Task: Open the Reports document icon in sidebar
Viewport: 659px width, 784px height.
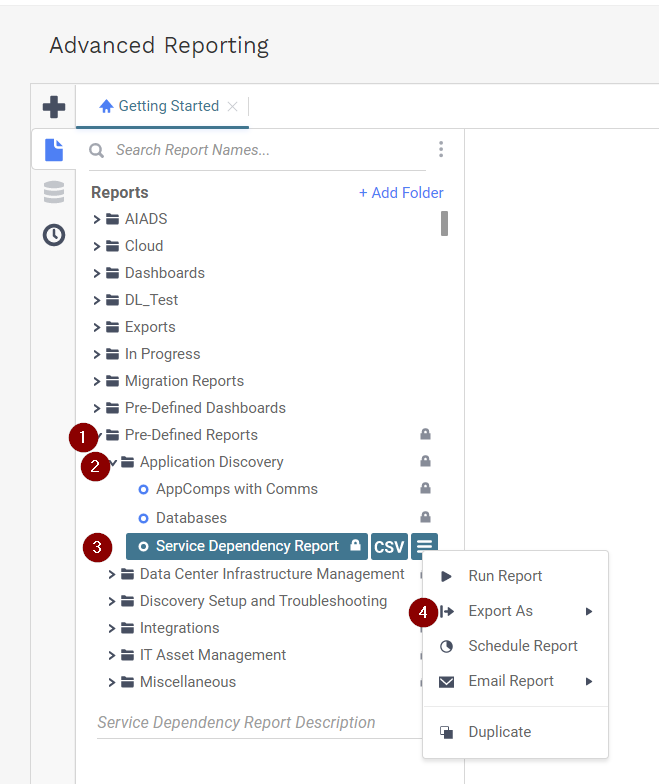Action: [54, 150]
